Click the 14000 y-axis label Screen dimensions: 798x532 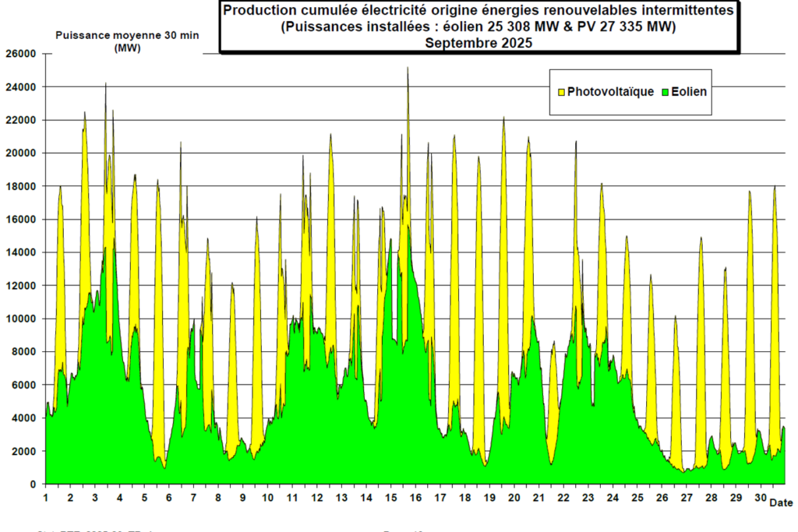pos(22,252)
